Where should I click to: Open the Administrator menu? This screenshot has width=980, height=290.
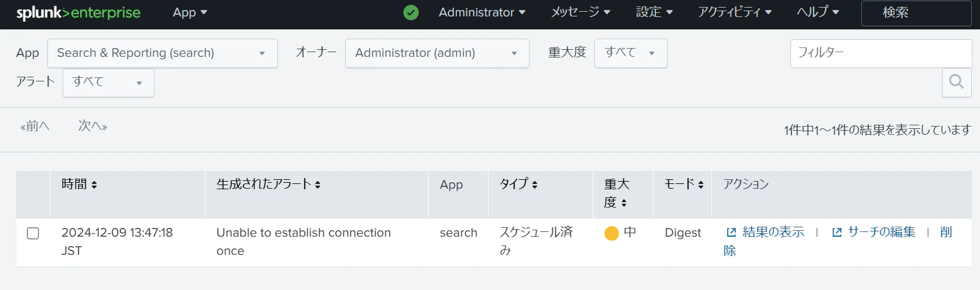point(482,12)
